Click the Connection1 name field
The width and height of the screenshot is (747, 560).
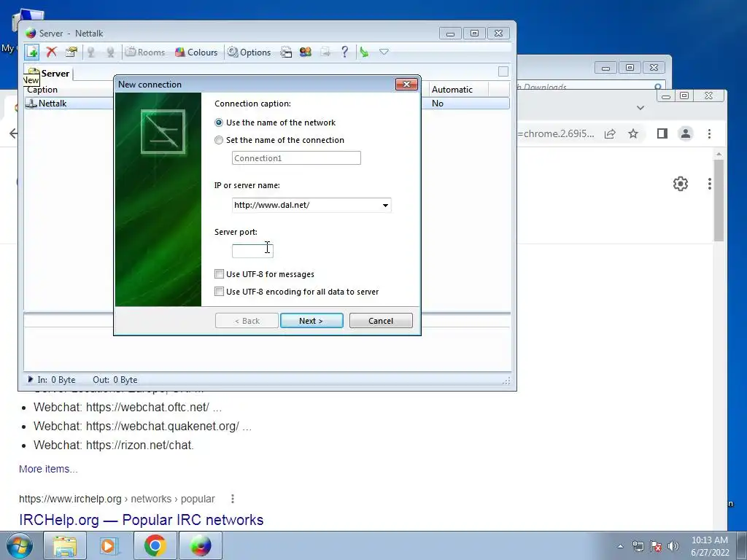pos(296,158)
